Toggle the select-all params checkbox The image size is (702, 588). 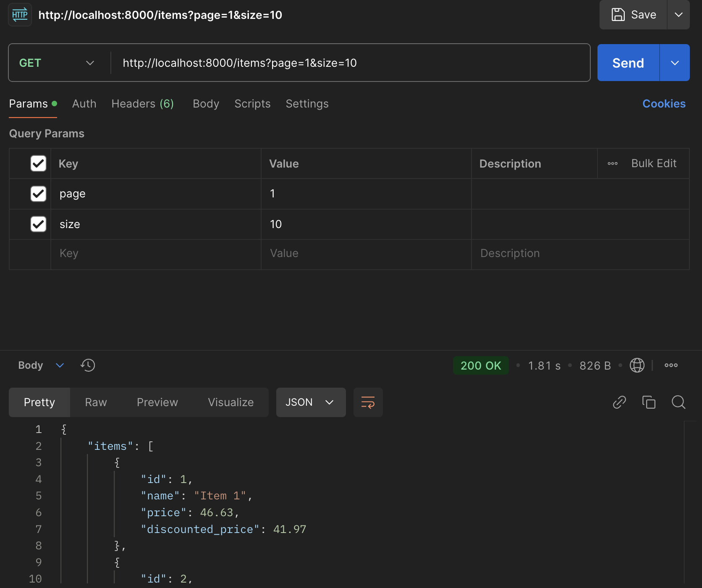pyautogui.click(x=38, y=163)
